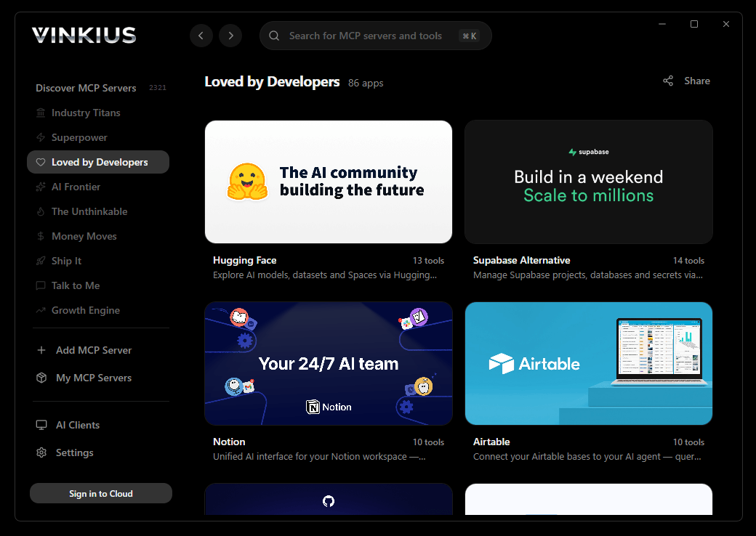The image size is (756, 536).
Task: Select Industry Titans category
Action: [86, 113]
